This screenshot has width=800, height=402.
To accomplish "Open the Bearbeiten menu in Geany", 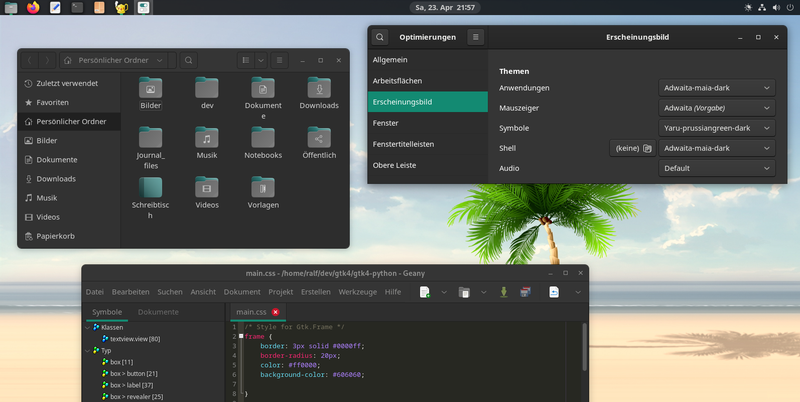I will (131, 292).
